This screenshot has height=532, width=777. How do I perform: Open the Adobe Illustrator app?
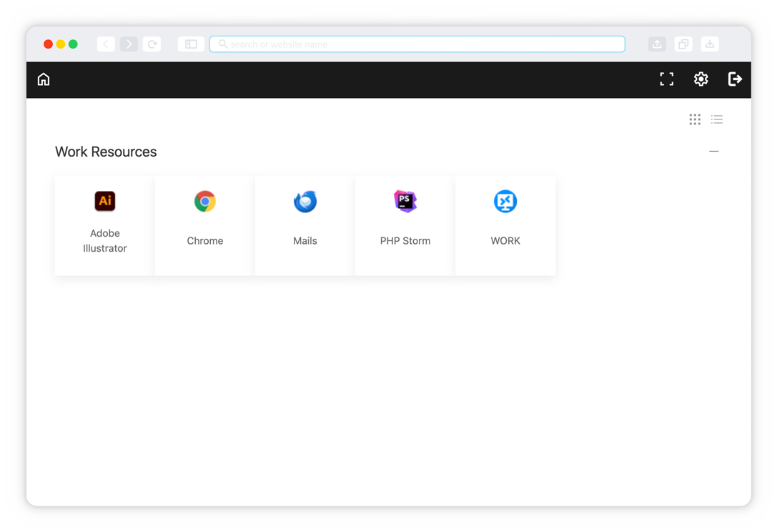(105, 225)
